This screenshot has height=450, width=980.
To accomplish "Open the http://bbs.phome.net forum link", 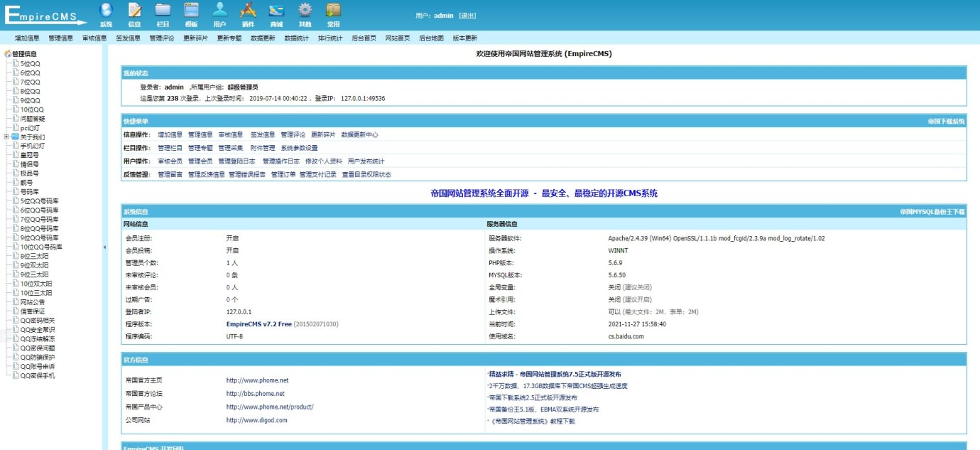I will (x=256, y=394).
